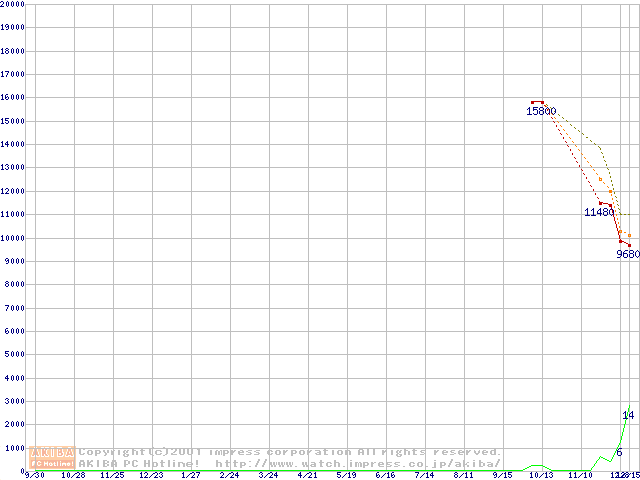Click the green volume label 6
Image resolution: width=640 pixels, height=480 pixels.
pos(619,452)
